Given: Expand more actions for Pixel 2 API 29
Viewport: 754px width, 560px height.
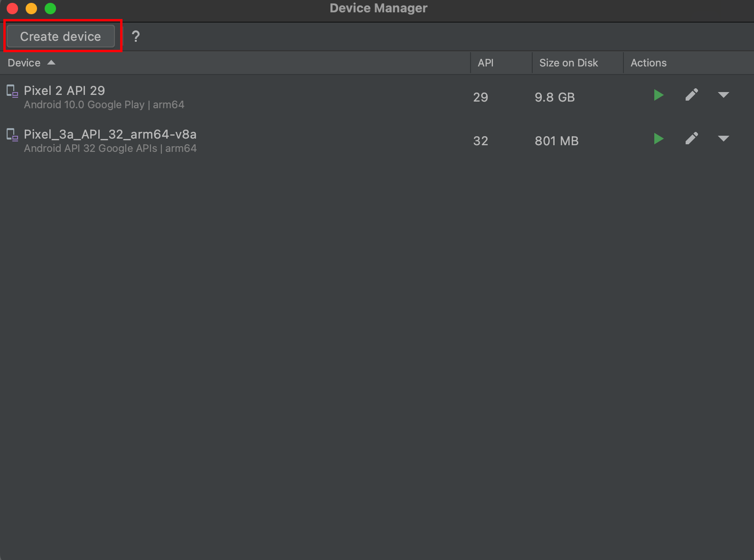Looking at the screenshot, I should pos(723,95).
